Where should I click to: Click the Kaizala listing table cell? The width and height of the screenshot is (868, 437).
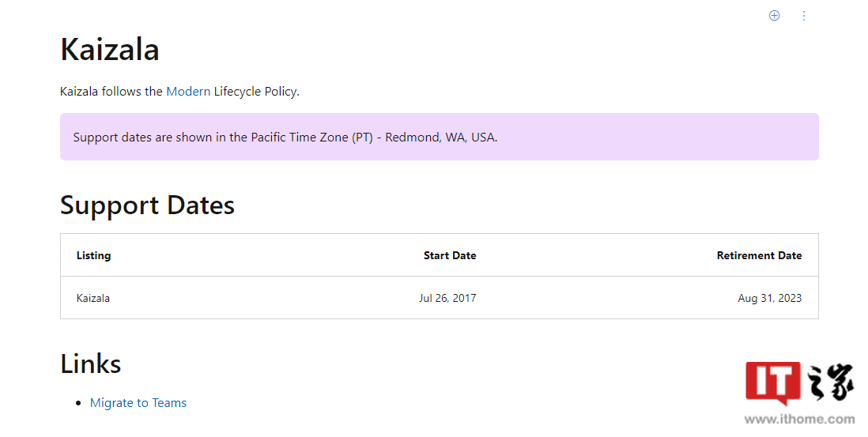point(93,298)
